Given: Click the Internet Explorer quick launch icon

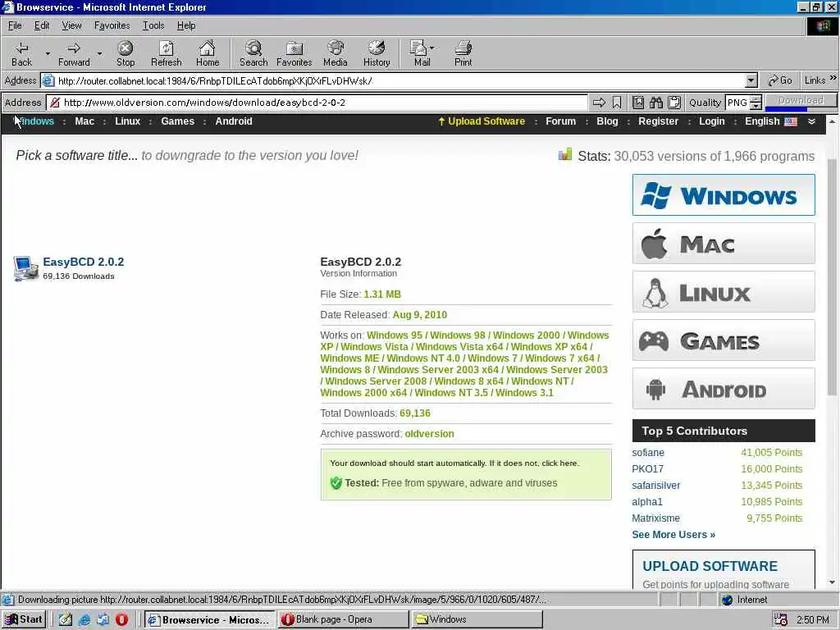Looking at the screenshot, I should (84, 619).
